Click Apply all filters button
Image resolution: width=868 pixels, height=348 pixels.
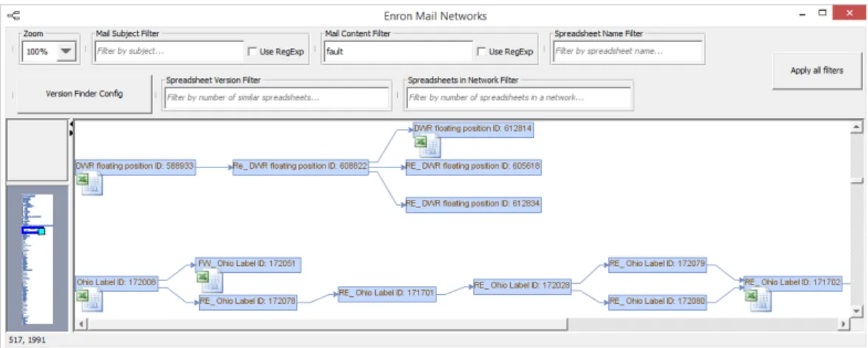pyautogui.click(x=817, y=70)
